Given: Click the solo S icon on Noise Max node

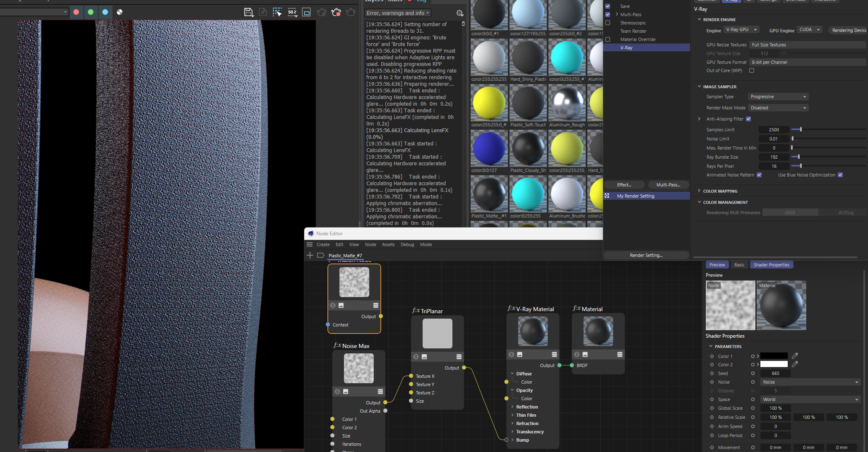Looking at the screenshot, I should click(x=337, y=392).
